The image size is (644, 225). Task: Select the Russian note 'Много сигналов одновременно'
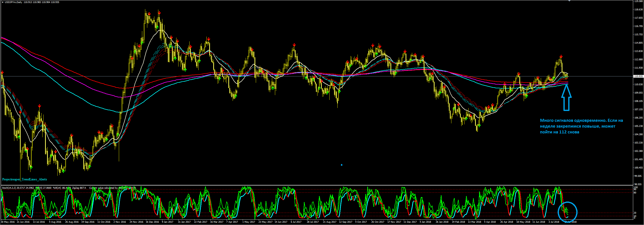coord(573,121)
